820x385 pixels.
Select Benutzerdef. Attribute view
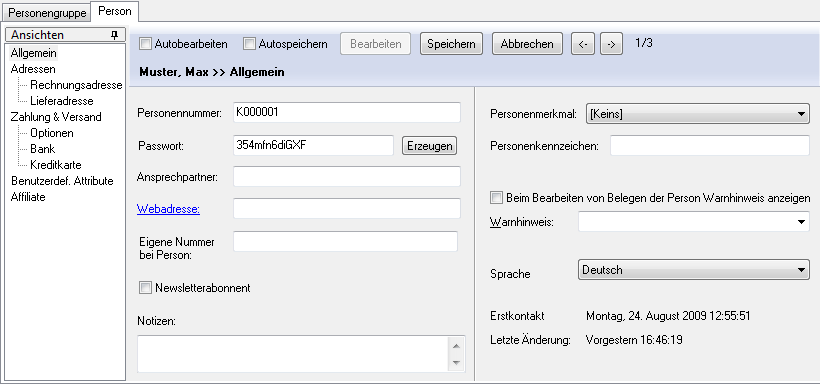click(62, 181)
